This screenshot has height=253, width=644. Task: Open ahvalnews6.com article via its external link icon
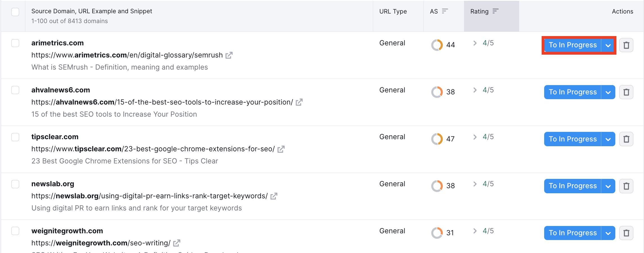[x=300, y=103]
